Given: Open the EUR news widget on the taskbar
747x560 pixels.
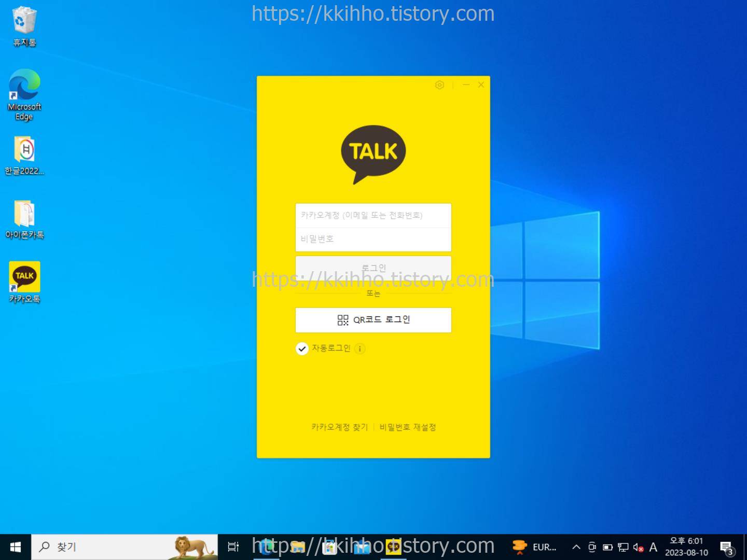Looking at the screenshot, I should pyautogui.click(x=534, y=547).
